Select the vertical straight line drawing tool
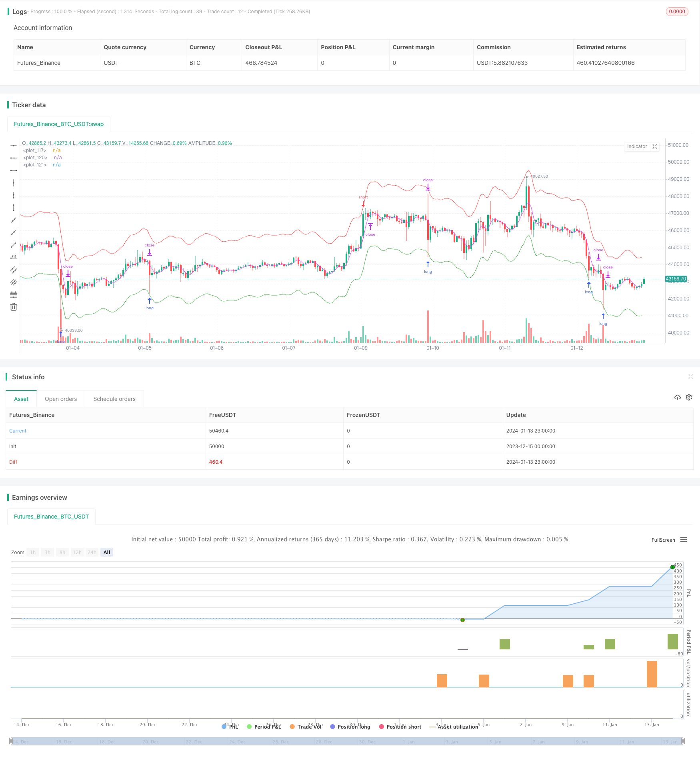This screenshot has height=757, width=700. [x=14, y=183]
